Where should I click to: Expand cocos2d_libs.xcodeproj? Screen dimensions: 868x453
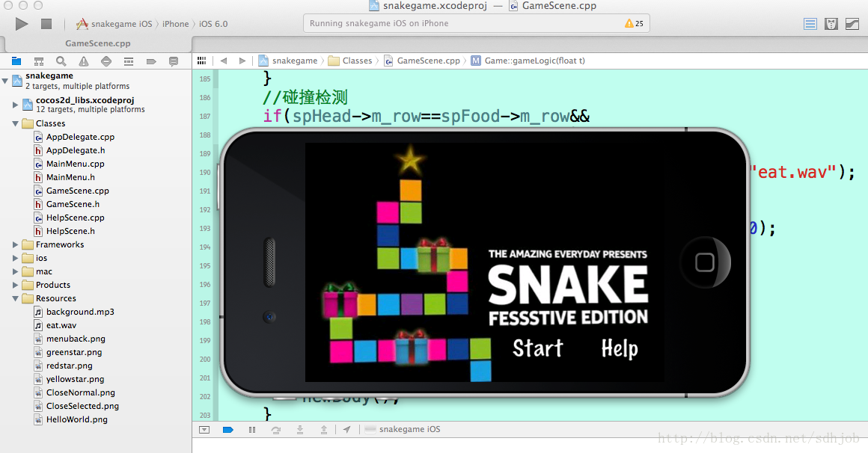pyautogui.click(x=16, y=104)
